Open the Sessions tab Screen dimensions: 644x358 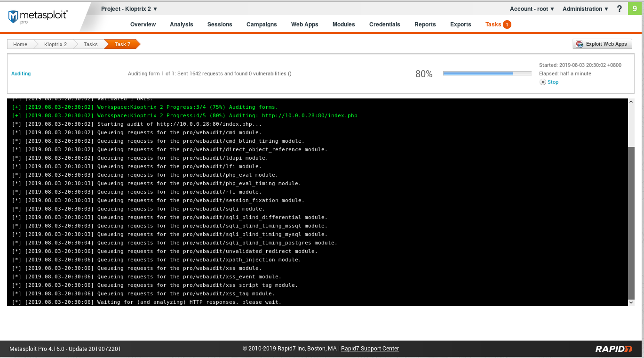tap(220, 24)
